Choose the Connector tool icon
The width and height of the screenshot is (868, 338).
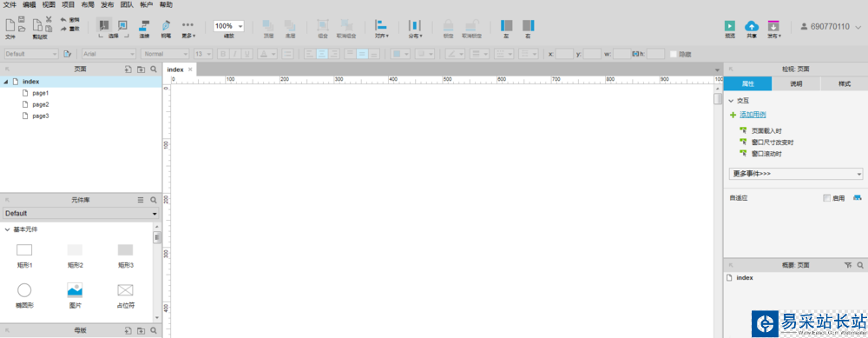click(x=144, y=25)
